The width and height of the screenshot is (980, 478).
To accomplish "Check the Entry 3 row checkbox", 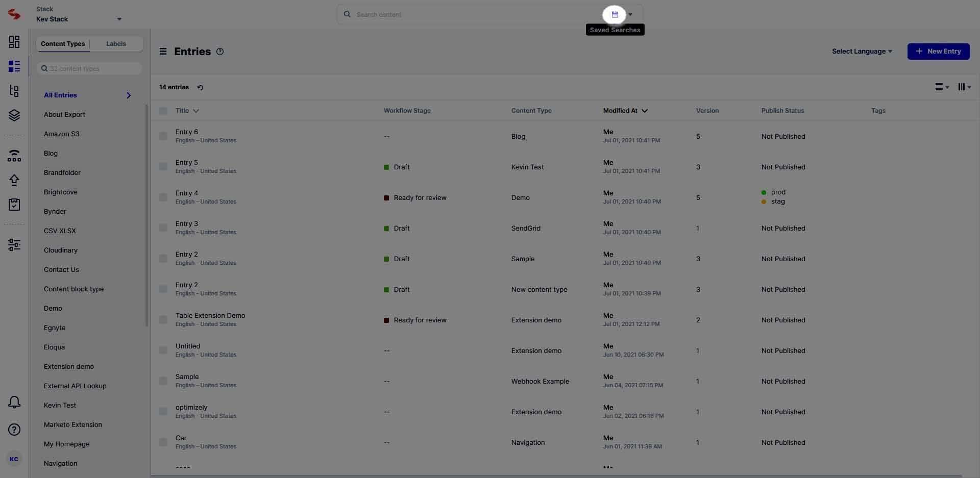I will click(163, 228).
